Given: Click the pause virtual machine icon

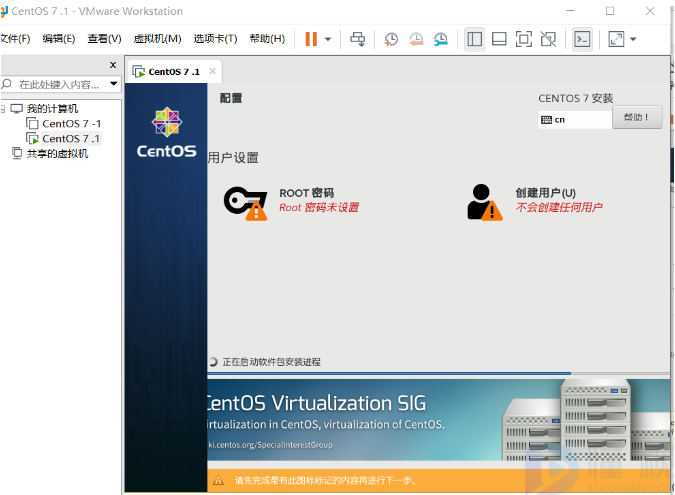Looking at the screenshot, I should coord(311,39).
